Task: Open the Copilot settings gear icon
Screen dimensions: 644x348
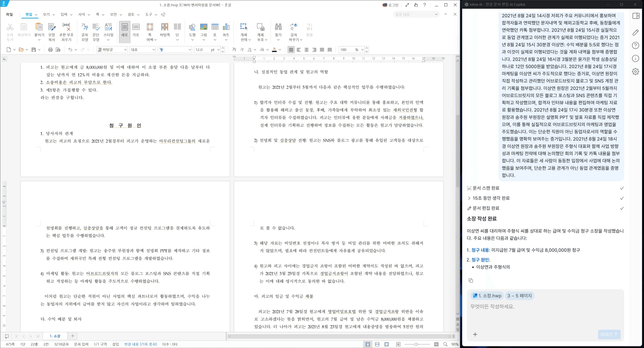Action: point(635,72)
